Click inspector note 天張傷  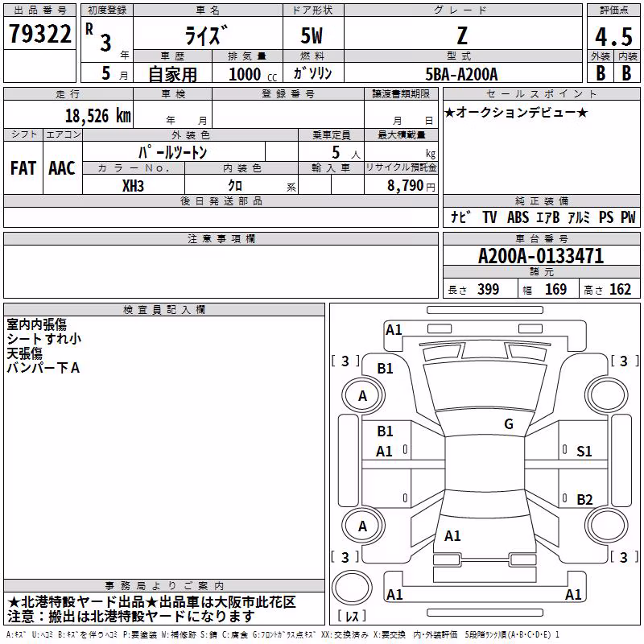tap(24, 353)
